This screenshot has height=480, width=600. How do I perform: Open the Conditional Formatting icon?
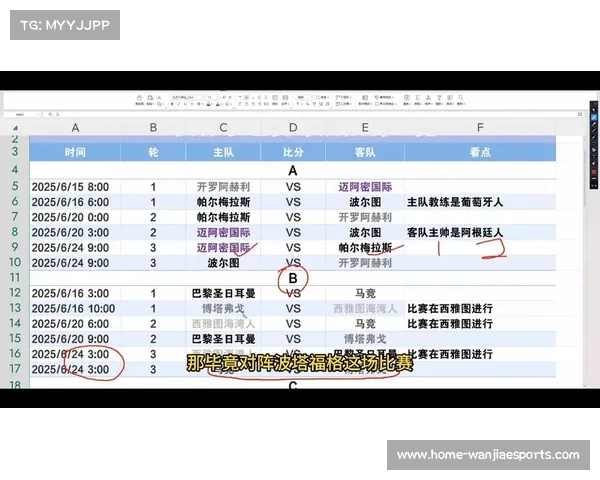pyautogui.click(x=365, y=98)
